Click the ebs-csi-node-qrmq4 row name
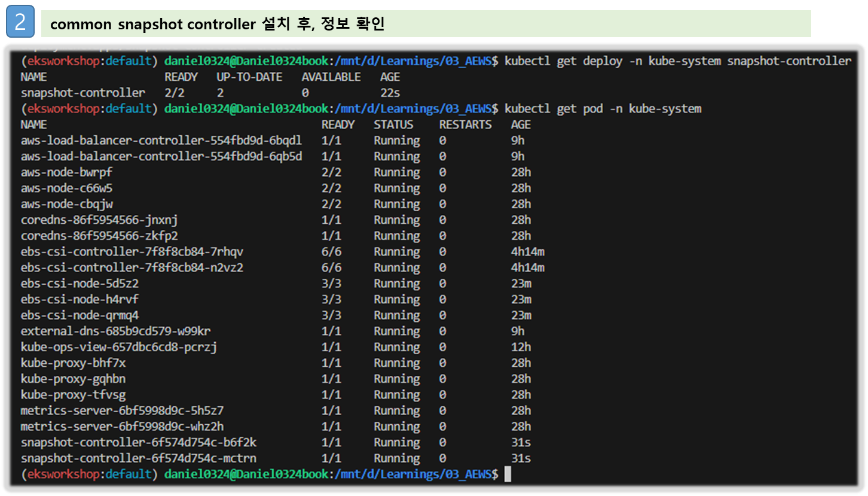 [80, 315]
